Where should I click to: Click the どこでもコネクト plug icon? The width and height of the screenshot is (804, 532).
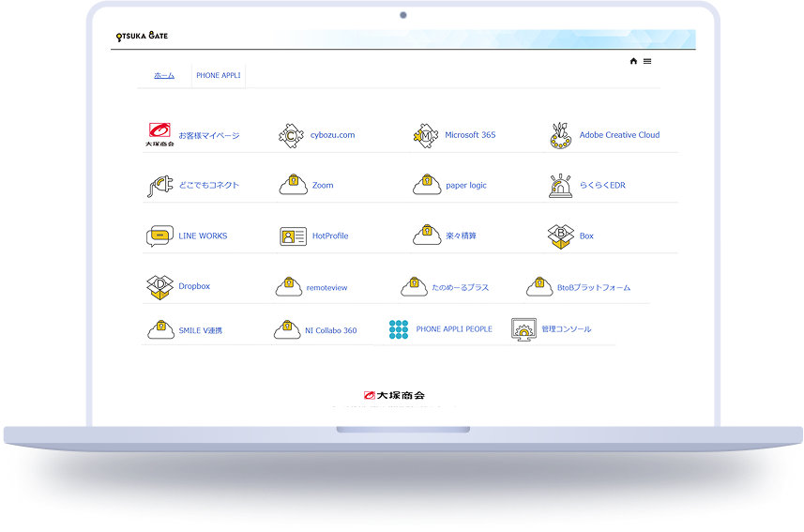point(159,186)
